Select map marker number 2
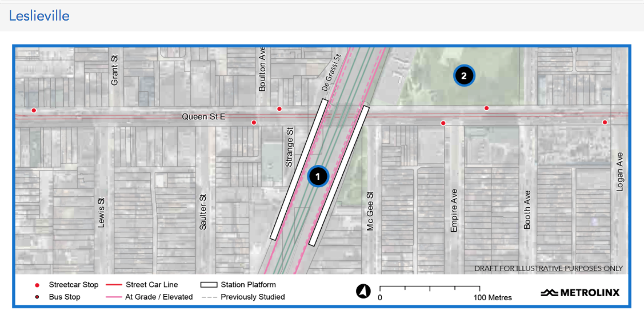Screen dimensions: 644x323 (x=464, y=75)
